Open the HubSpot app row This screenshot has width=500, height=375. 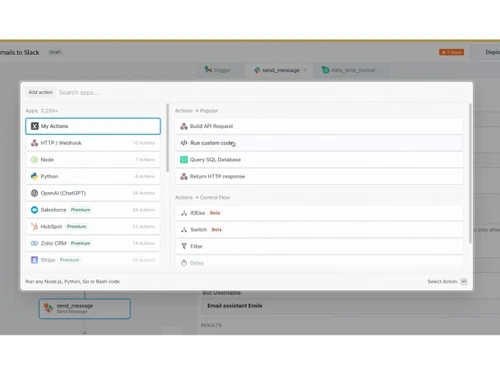pos(93,227)
